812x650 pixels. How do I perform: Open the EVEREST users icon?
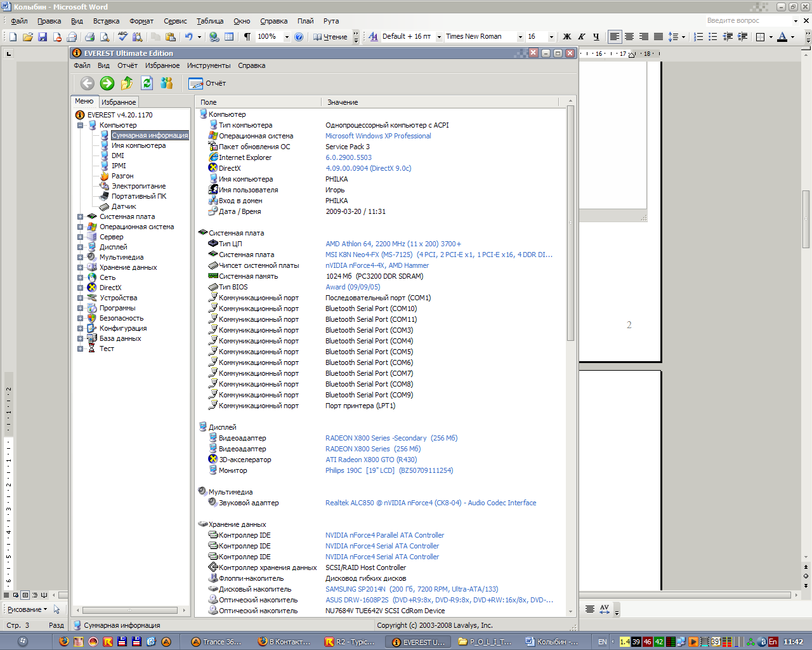click(x=167, y=83)
